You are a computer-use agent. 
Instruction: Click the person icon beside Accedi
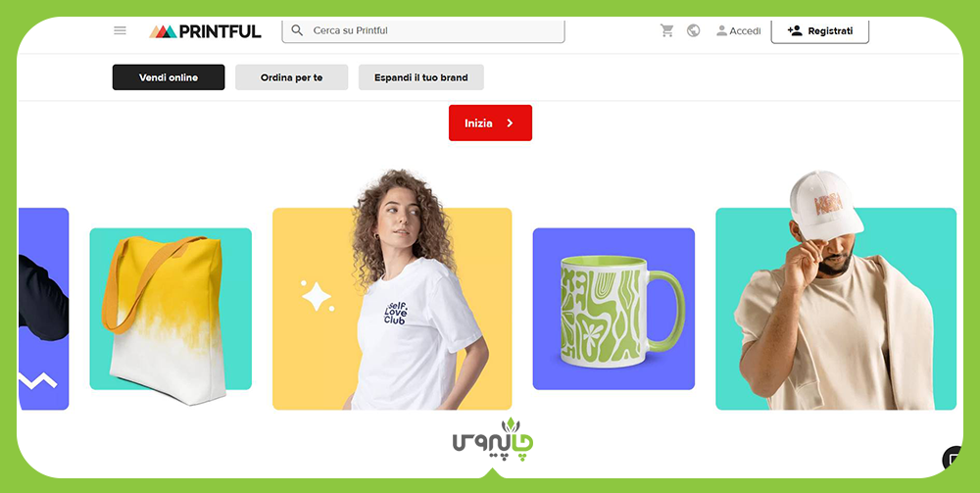click(x=722, y=30)
